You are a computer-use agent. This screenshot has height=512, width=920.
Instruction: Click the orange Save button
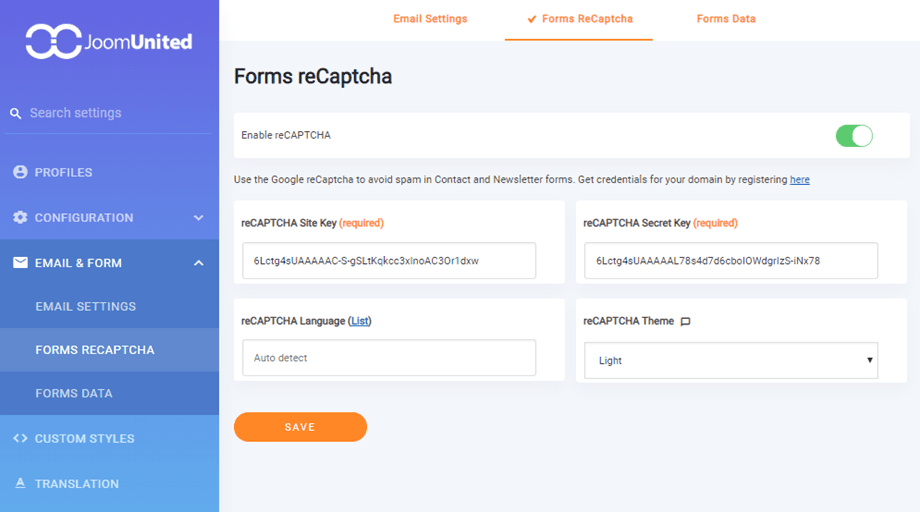300,427
